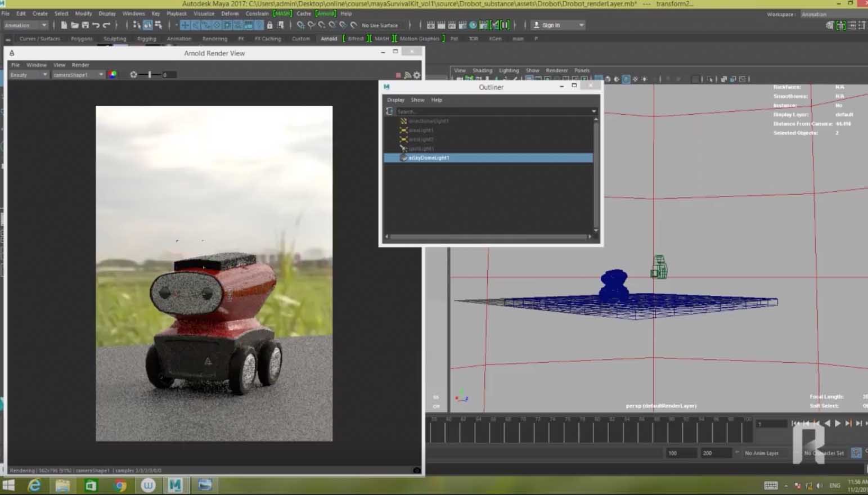
Task: Select the Arnold shelf tab
Action: coord(329,39)
